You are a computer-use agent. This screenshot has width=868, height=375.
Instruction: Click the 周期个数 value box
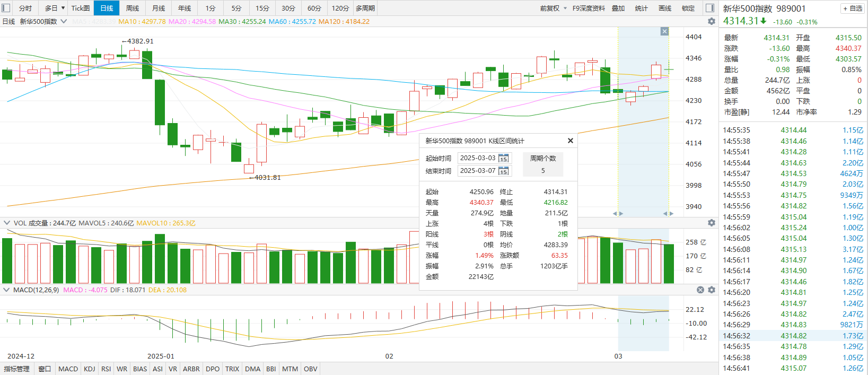pyautogui.click(x=543, y=171)
